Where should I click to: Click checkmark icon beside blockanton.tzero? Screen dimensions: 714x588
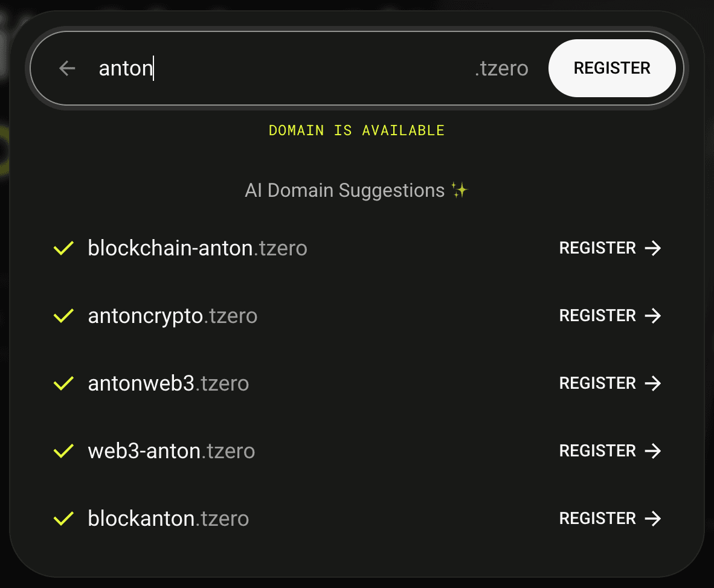64,519
